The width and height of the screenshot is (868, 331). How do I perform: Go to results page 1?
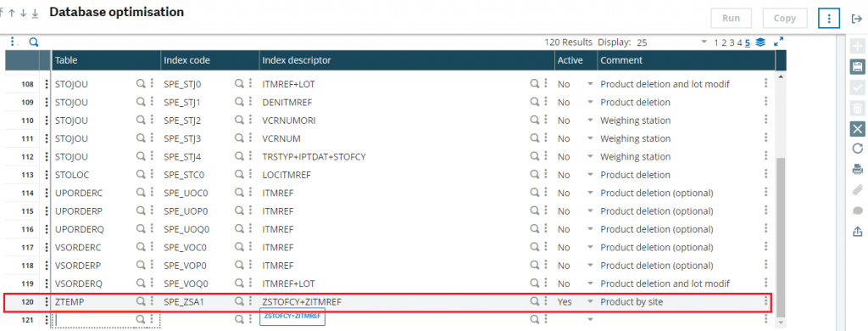click(x=716, y=42)
